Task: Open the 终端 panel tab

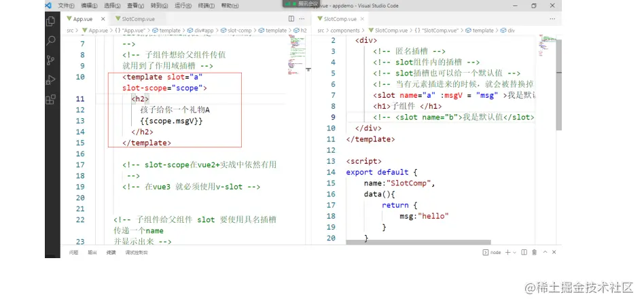Action: tap(111, 253)
